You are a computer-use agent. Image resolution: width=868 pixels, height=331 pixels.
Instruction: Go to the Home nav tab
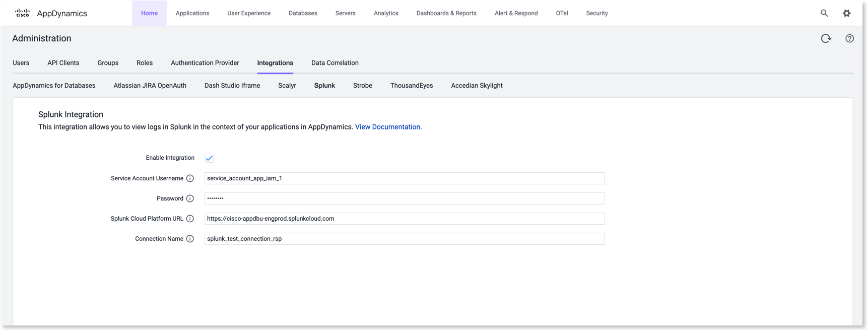[149, 13]
